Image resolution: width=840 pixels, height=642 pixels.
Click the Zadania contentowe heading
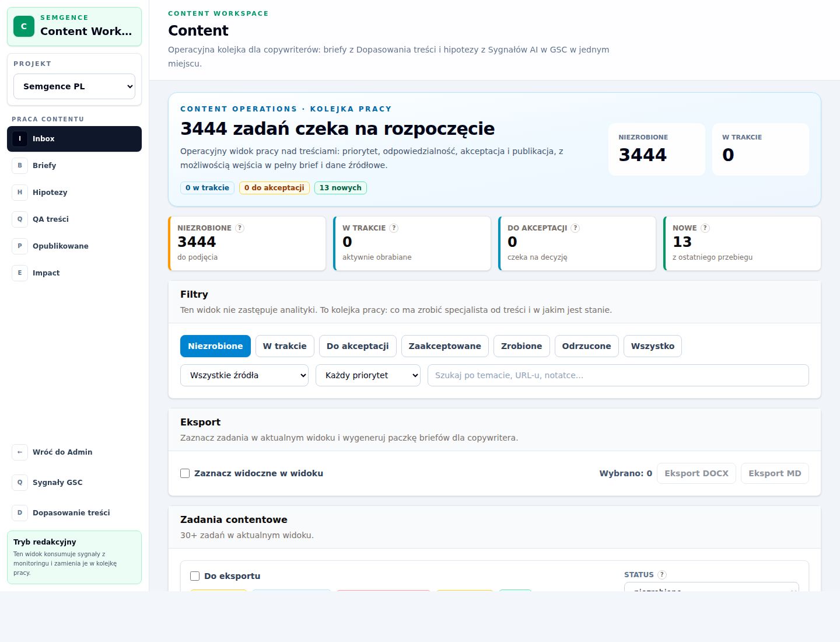(233, 519)
